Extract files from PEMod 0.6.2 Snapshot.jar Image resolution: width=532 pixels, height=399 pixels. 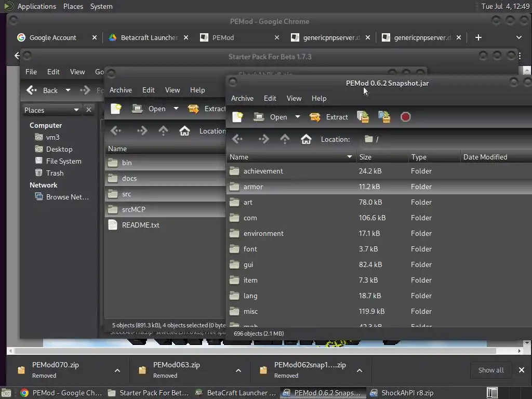329,117
